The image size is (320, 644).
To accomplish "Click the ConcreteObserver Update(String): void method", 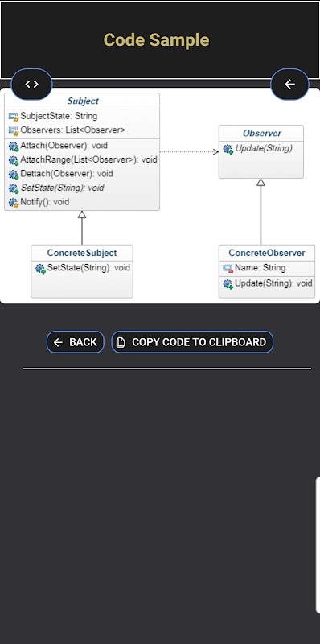I will 273,283.
